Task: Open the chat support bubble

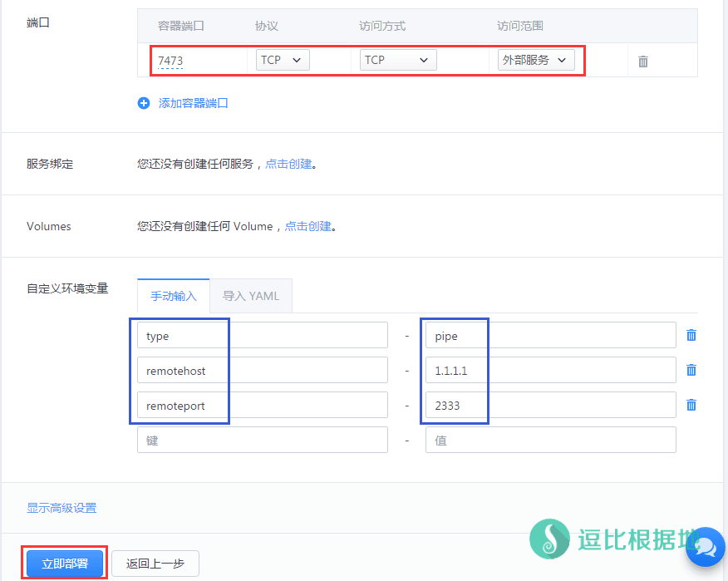Action: (706, 546)
